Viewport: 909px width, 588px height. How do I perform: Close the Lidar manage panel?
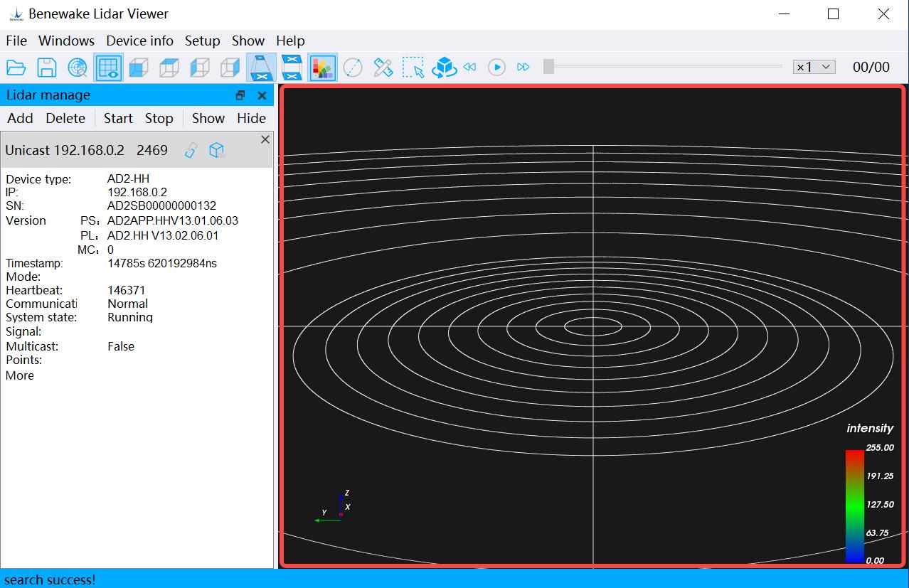(262, 95)
